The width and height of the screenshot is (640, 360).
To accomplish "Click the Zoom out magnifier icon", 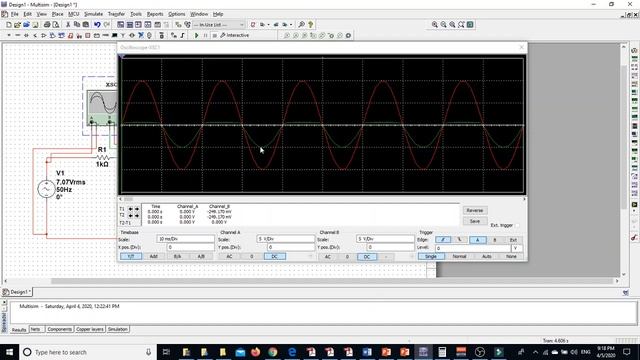I will (444, 25).
